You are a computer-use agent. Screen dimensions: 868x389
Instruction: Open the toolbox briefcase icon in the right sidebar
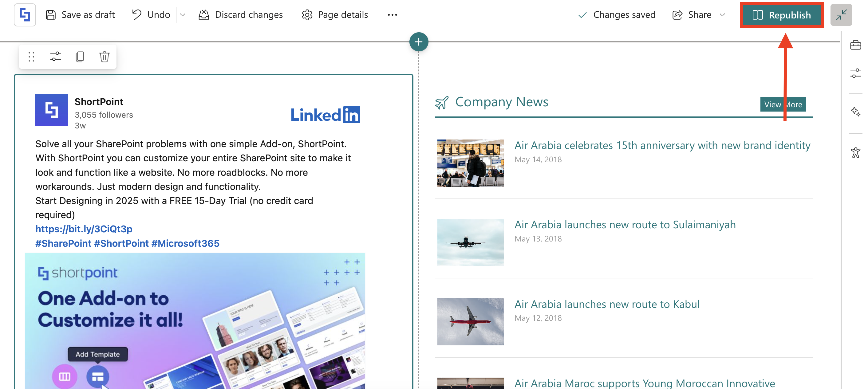pyautogui.click(x=855, y=45)
